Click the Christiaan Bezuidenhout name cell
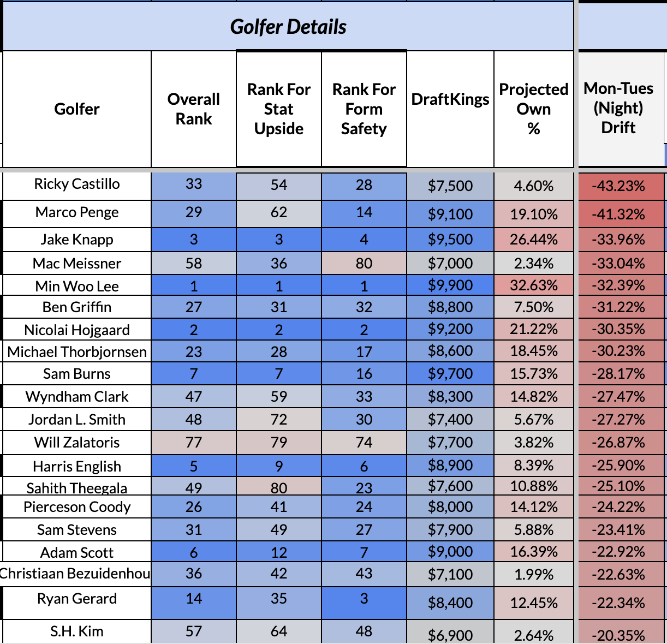 76,574
